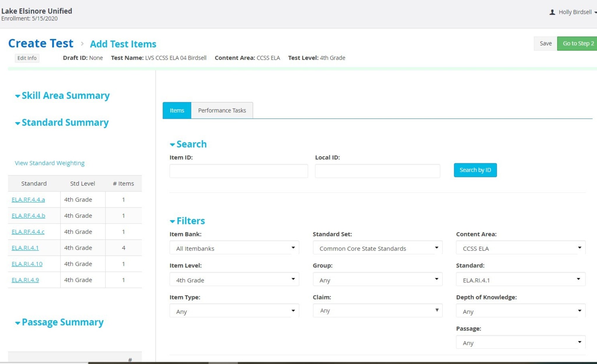Open the Standard Set dropdown
Screen dimensions: 597x364
click(377, 248)
